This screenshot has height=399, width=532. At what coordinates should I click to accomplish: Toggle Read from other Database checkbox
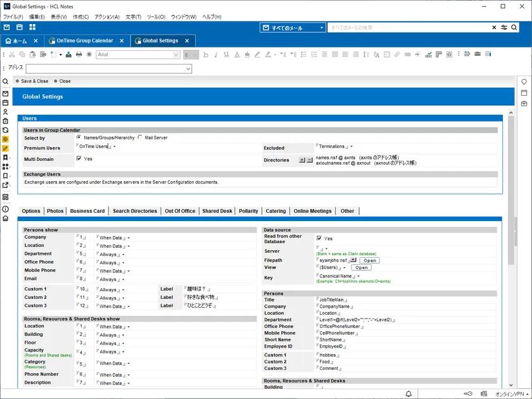click(x=319, y=239)
